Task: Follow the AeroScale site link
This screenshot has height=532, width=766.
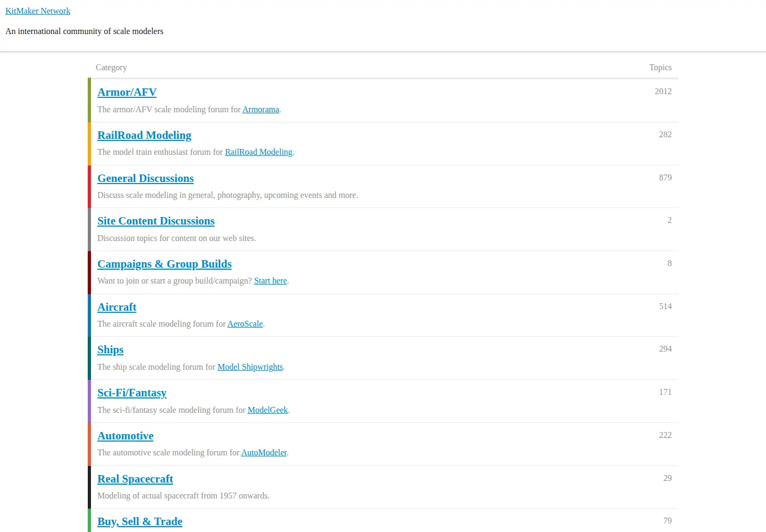Action: tap(245, 324)
